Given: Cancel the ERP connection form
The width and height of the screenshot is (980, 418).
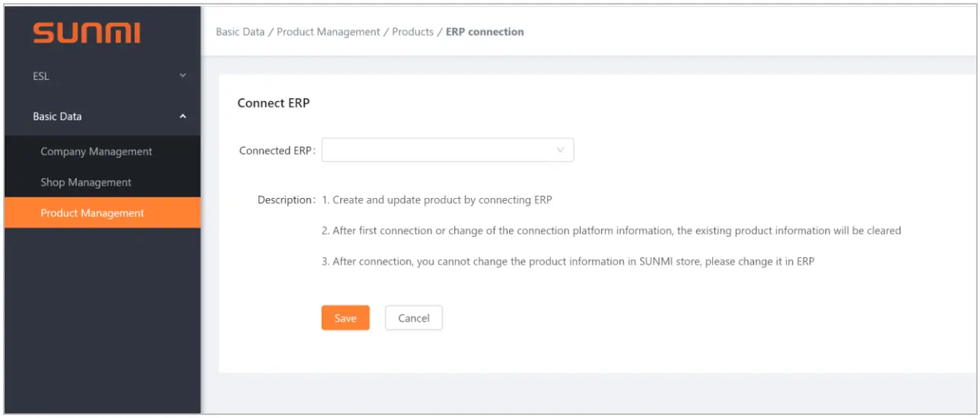Looking at the screenshot, I should pyautogui.click(x=414, y=318).
